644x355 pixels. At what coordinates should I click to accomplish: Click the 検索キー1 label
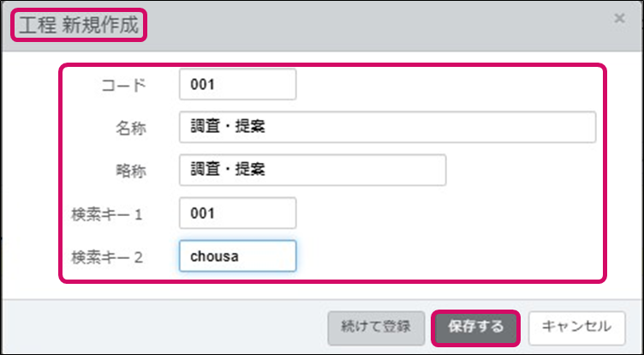tap(108, 214)
